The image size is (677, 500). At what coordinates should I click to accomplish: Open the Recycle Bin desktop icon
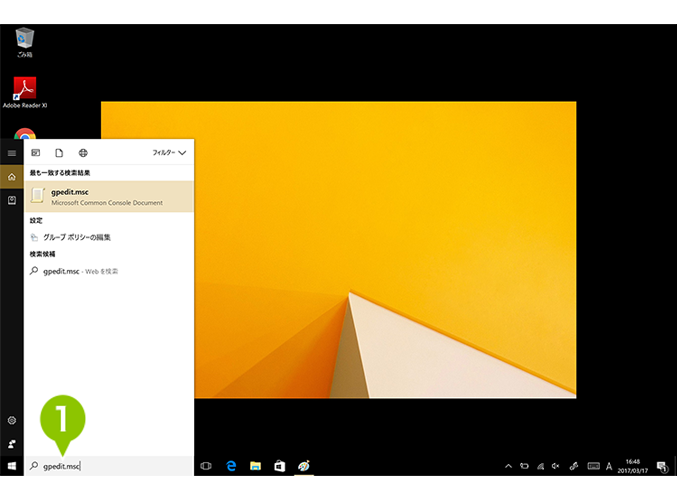(25, 42)
